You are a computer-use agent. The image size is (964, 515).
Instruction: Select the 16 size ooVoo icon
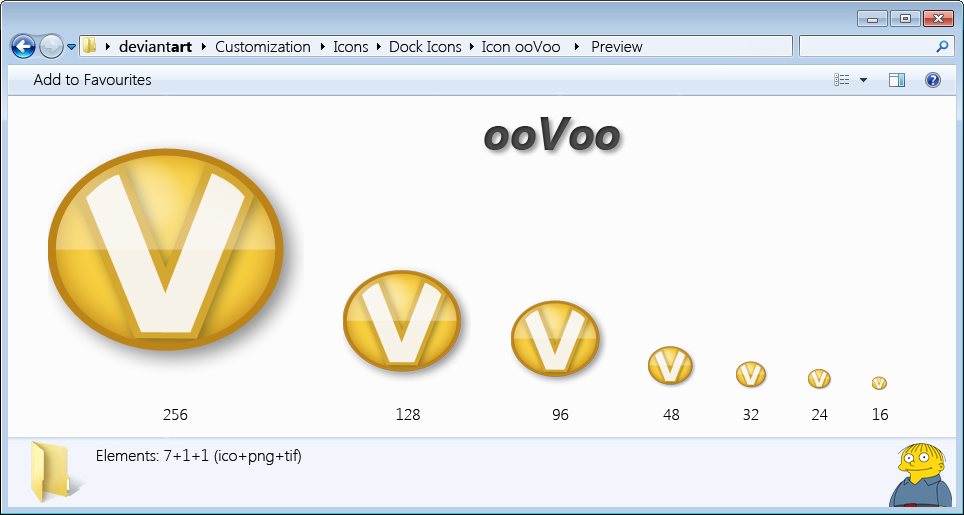[879, 383]
